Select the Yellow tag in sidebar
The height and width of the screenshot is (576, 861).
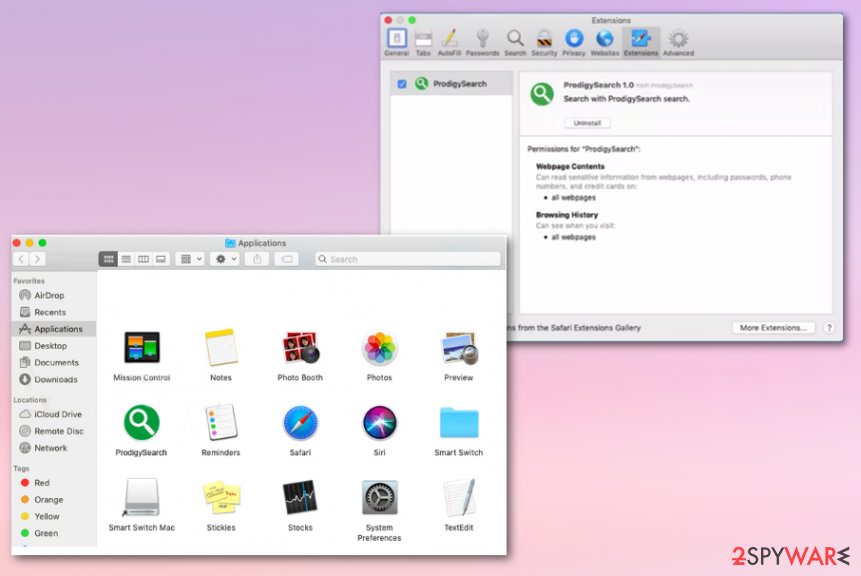[x=54, y=516]
